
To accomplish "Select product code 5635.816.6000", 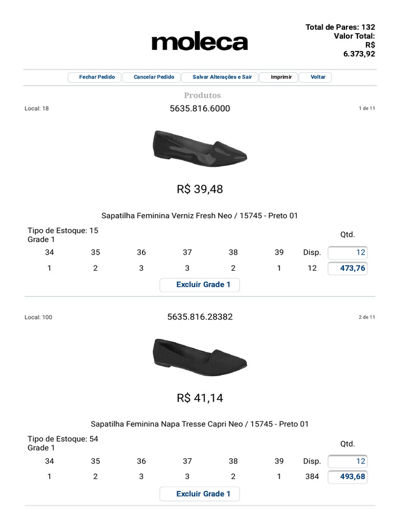I will pos(200,109).
